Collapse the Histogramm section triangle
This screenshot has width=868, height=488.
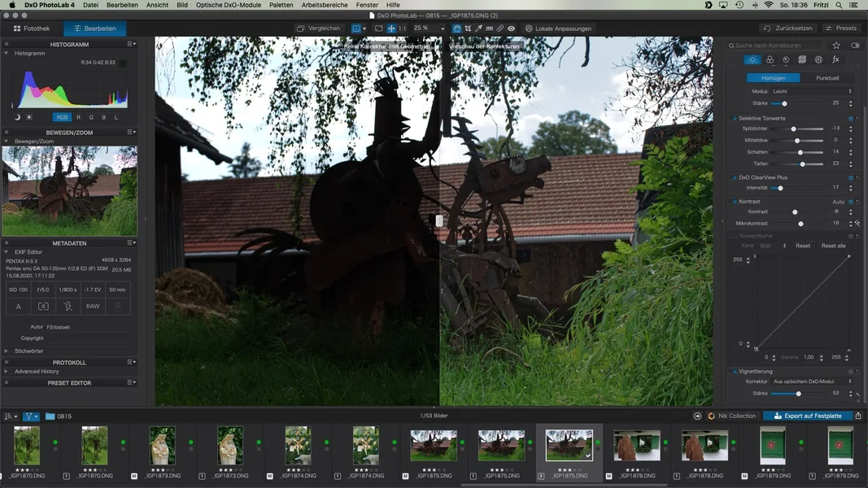[x=6, y=53]
